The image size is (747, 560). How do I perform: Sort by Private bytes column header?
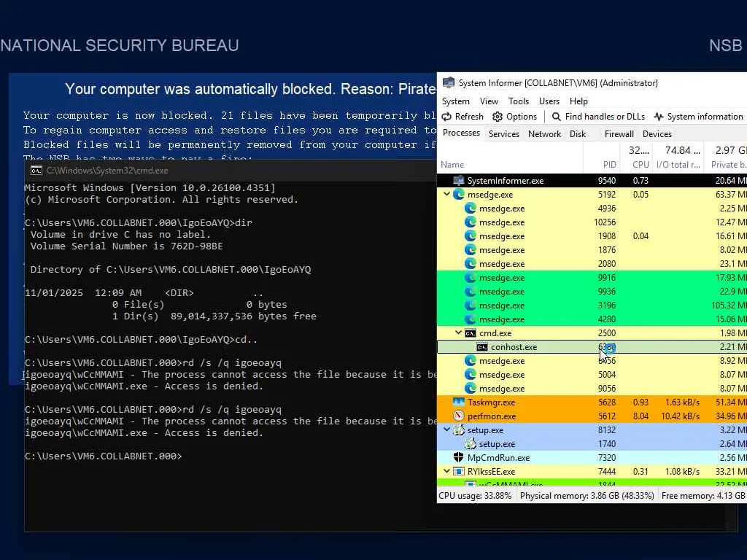pos(726,165)
